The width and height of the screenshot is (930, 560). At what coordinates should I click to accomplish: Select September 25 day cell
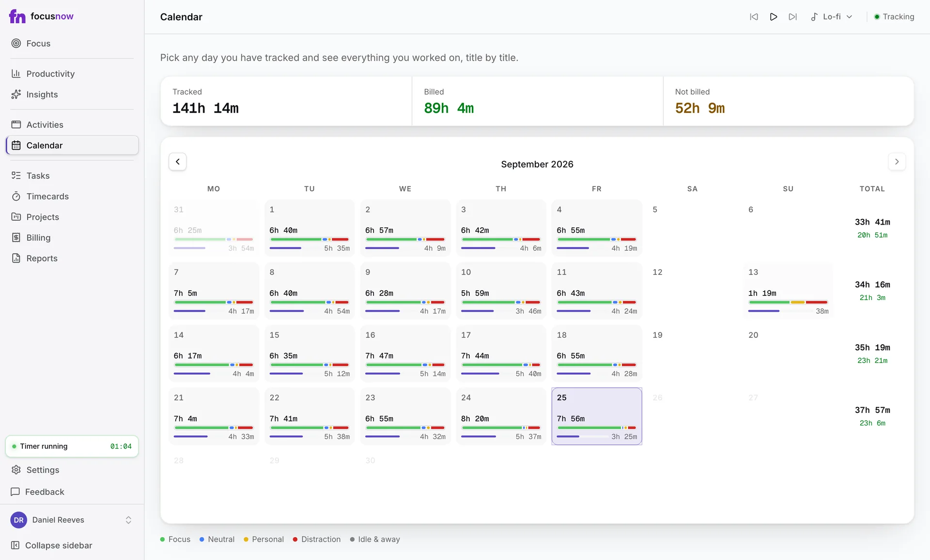(x=597, y=416)
